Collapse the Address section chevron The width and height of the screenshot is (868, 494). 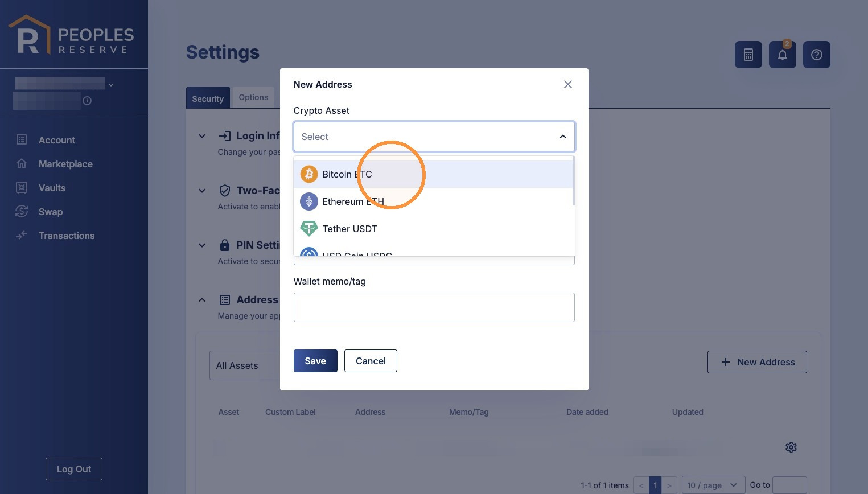(202, 300)
